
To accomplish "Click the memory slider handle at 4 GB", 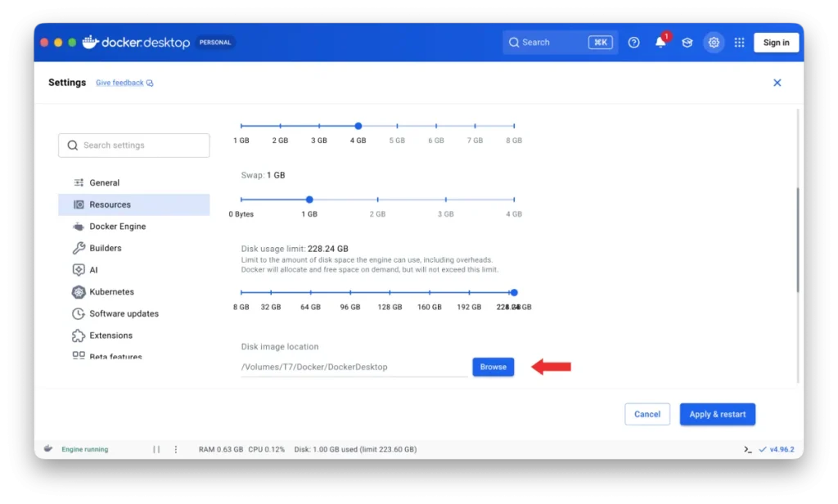I will 358,126.
